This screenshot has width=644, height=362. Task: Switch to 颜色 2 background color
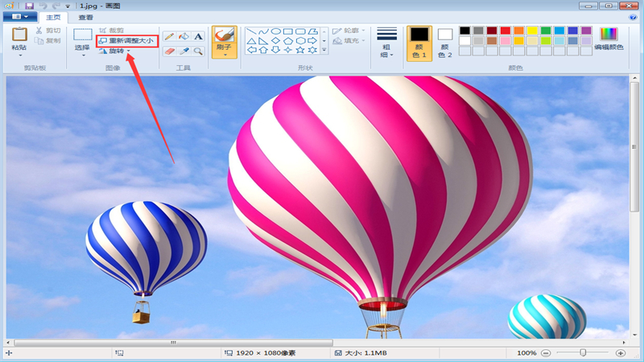point(445,43)
